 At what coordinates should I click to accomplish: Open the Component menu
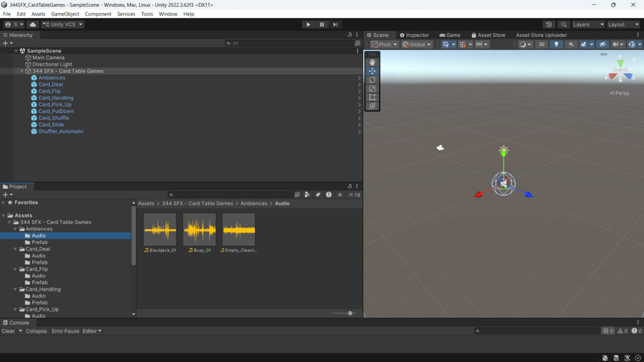(98, 14)
